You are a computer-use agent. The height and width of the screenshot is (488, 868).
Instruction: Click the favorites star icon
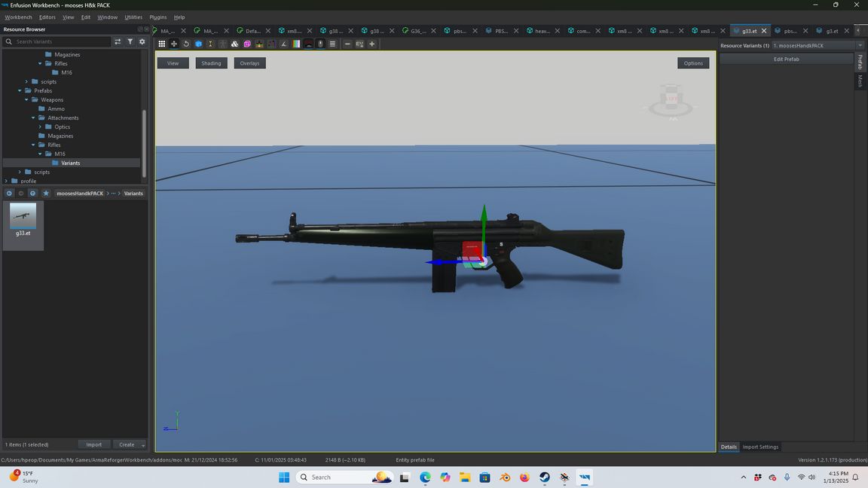tap(45, 194)
